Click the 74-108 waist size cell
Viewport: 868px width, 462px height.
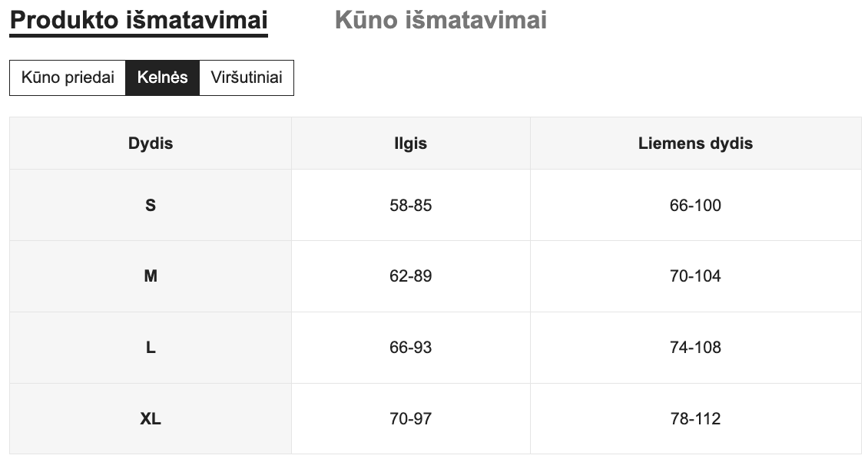[x=695, y=348]
